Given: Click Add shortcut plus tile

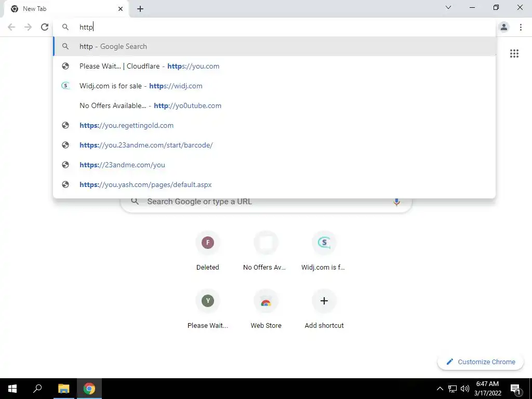Looking at the screenshot, I should point(324,310).
